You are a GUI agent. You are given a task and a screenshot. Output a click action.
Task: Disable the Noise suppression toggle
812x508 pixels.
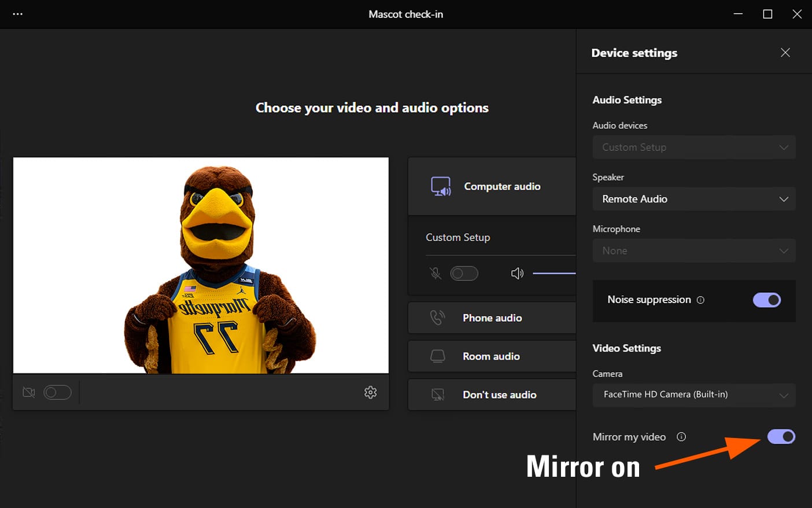click(766, 300)
